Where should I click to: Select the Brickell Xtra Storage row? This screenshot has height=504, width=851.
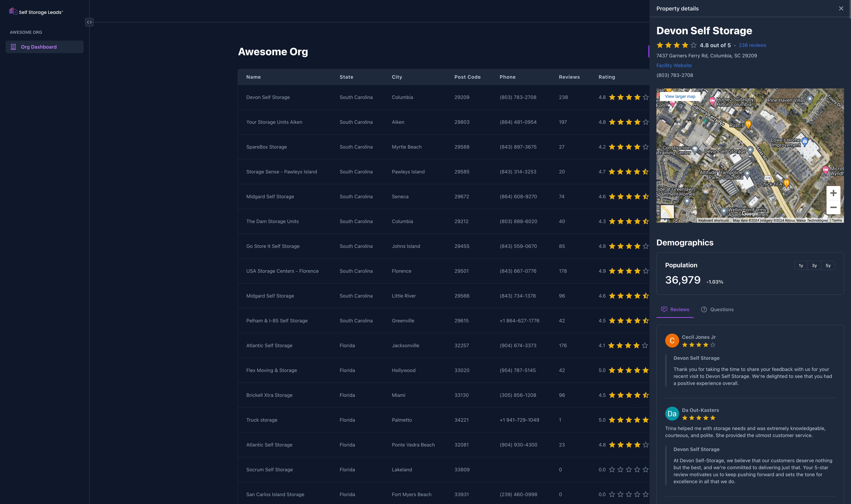pyautogui.click(x=444, y=395)
